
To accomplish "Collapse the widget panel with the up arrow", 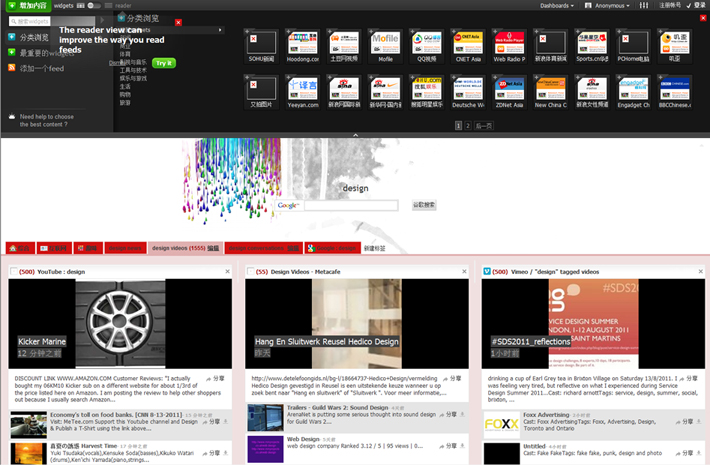I will (355, 134).
